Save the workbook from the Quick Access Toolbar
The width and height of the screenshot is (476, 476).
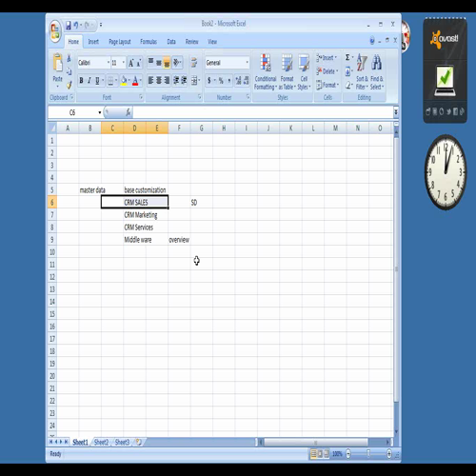68,25
